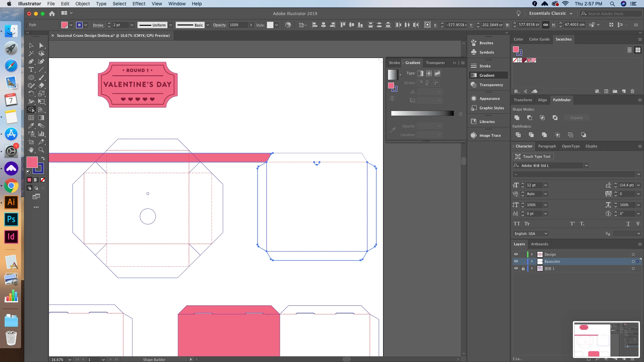Open the Brushes panel
The height and width of the screenshot is (362, 644).
(486, 43)
